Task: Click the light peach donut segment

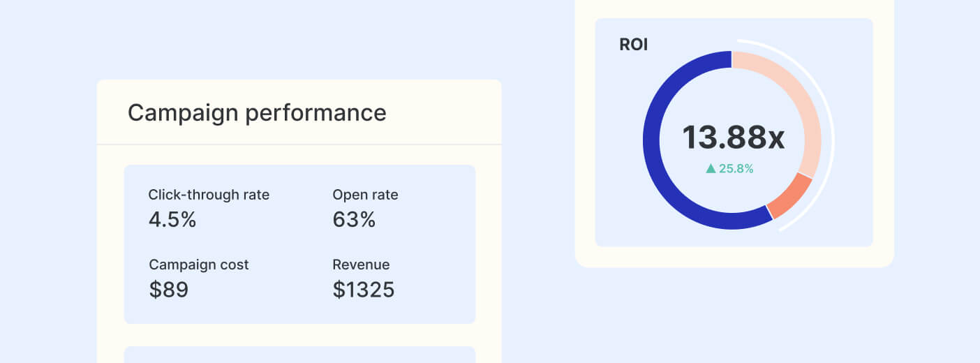Action: coord(804,105)
